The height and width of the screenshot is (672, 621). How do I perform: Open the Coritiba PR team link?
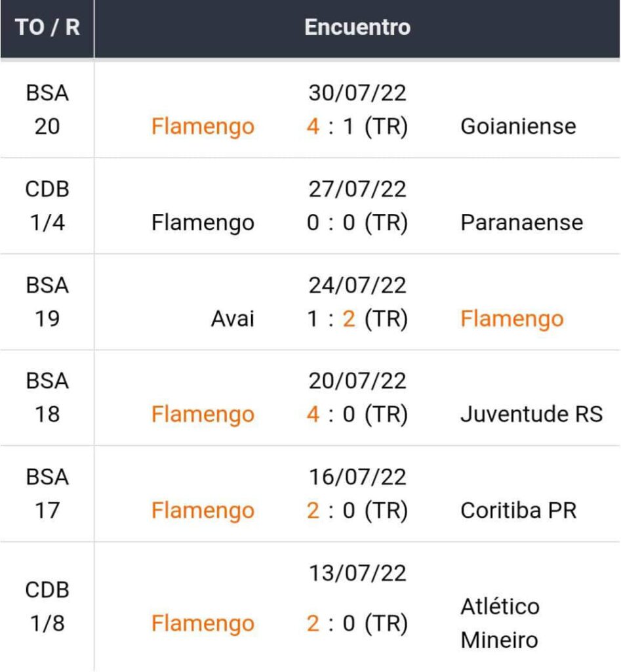point(518,511)
